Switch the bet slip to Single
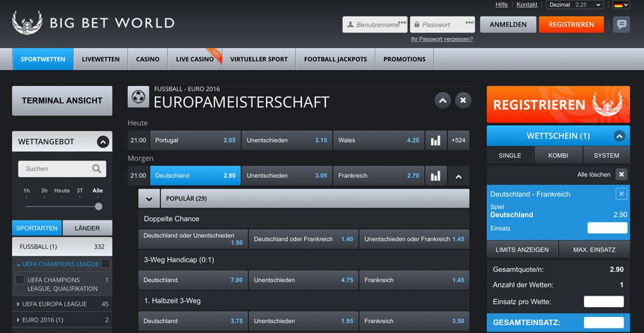Image resolution: width=644 pixels, height=333 pixels. point(510,155)
